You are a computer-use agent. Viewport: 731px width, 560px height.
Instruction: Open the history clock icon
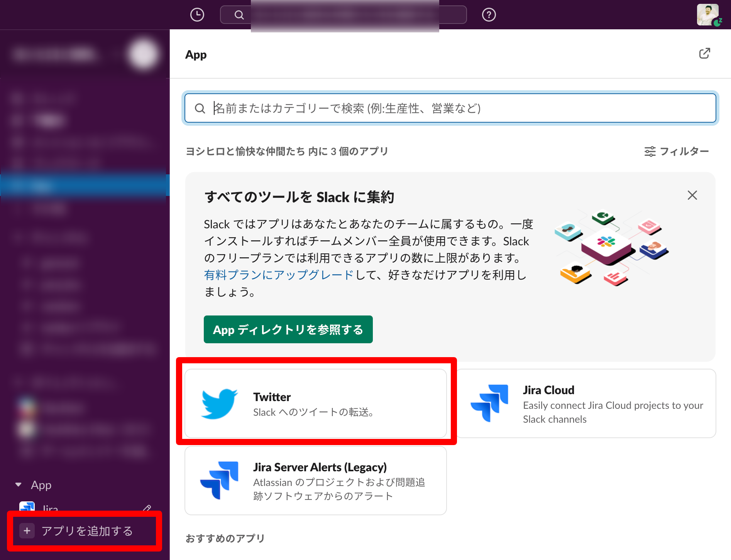[x=197, y=15]
